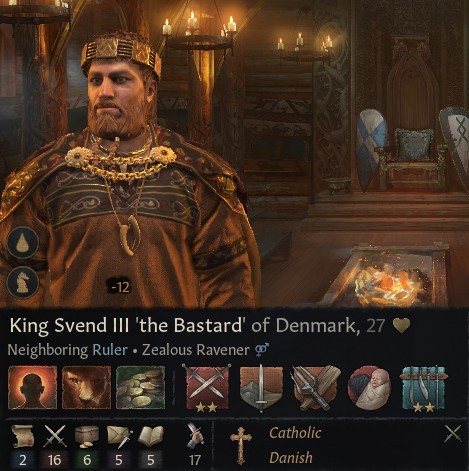Click the Learning open book skill icon
Screen dimensions: 469x471
coord(151,436)
